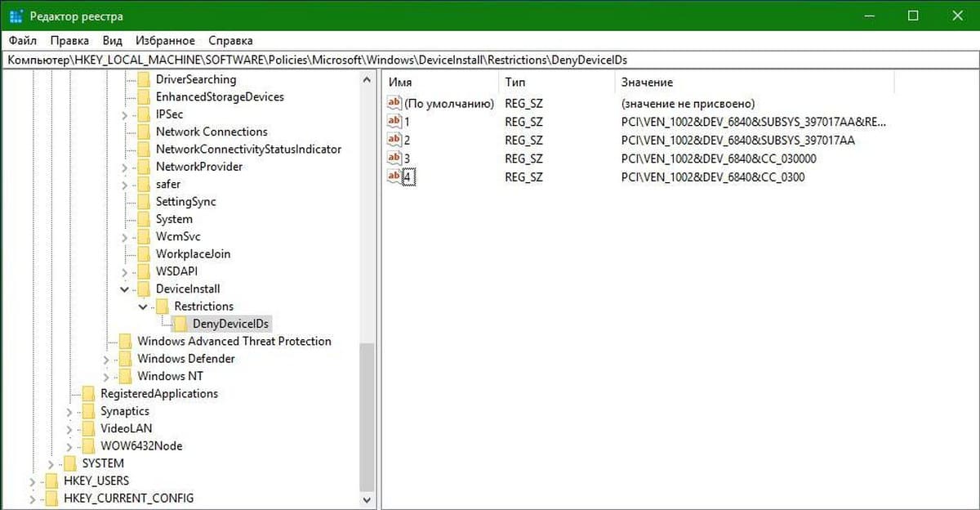Click the DenyDeviceIDs folder icon

[180, 324]
